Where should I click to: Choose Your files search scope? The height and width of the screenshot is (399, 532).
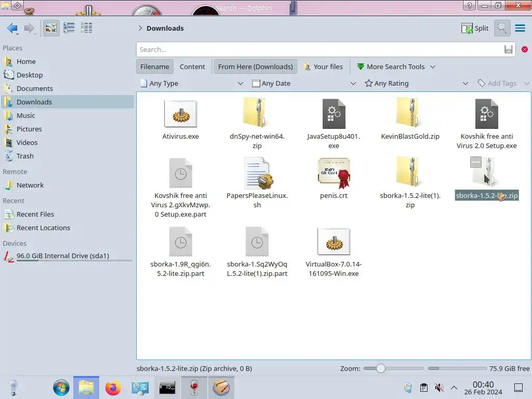(x=323, y=66)
